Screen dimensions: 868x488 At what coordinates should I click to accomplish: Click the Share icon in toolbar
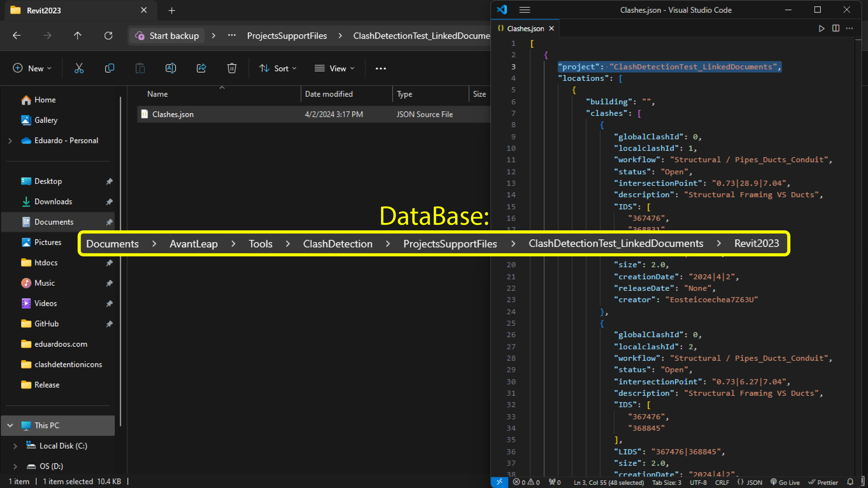[201, 68]
